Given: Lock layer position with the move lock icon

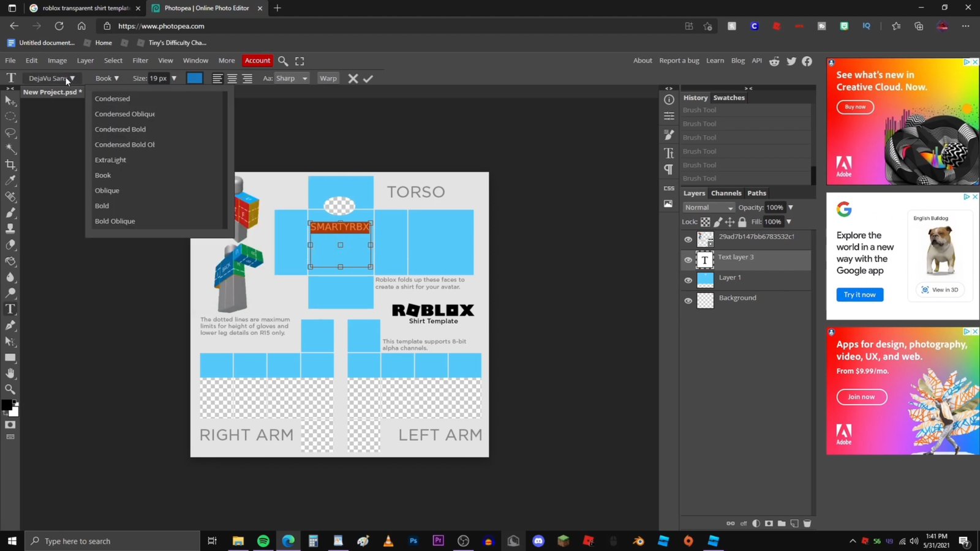Looking at the screenshot, I should (730, 222).
